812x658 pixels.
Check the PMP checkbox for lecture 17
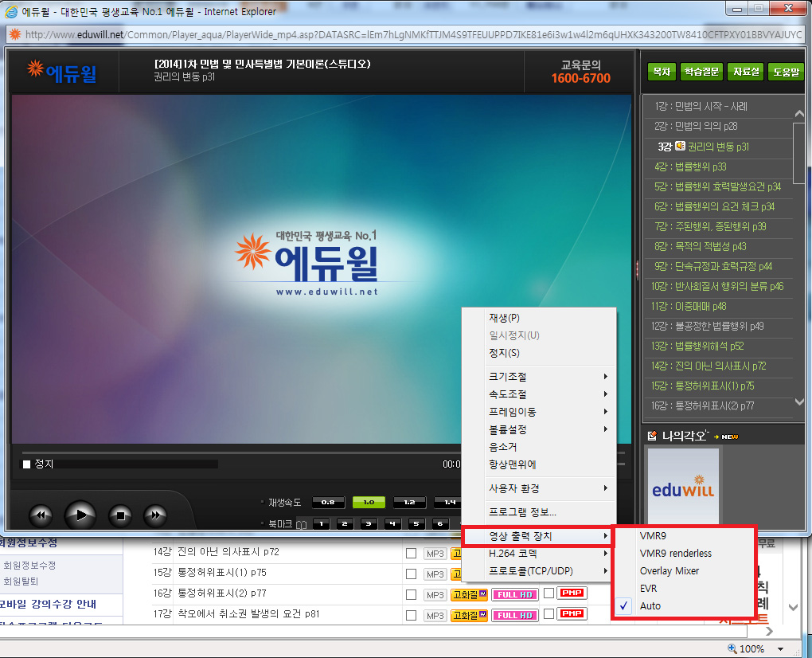[x=549, y=614]
